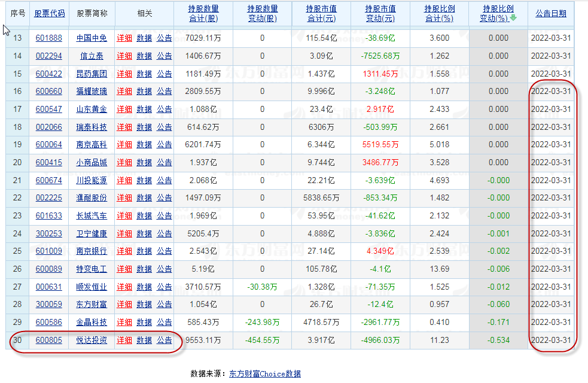View 详细 for 东方财富

pos(124,305)
